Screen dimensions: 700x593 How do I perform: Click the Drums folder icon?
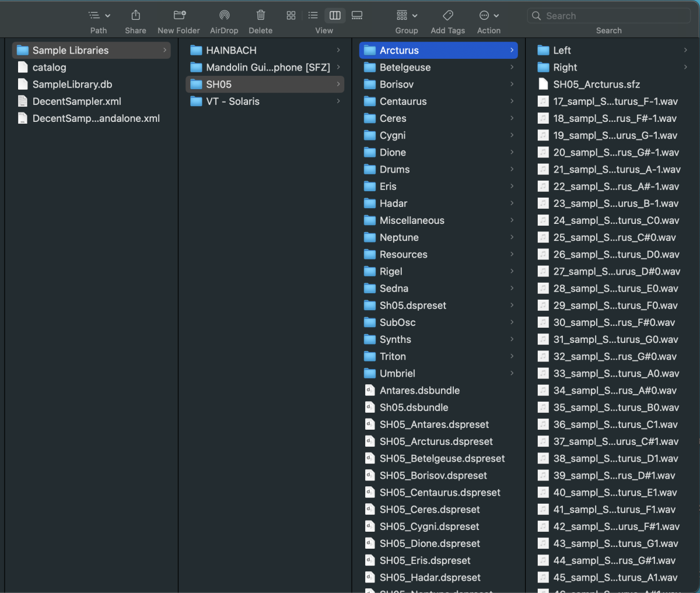(370, 170)
